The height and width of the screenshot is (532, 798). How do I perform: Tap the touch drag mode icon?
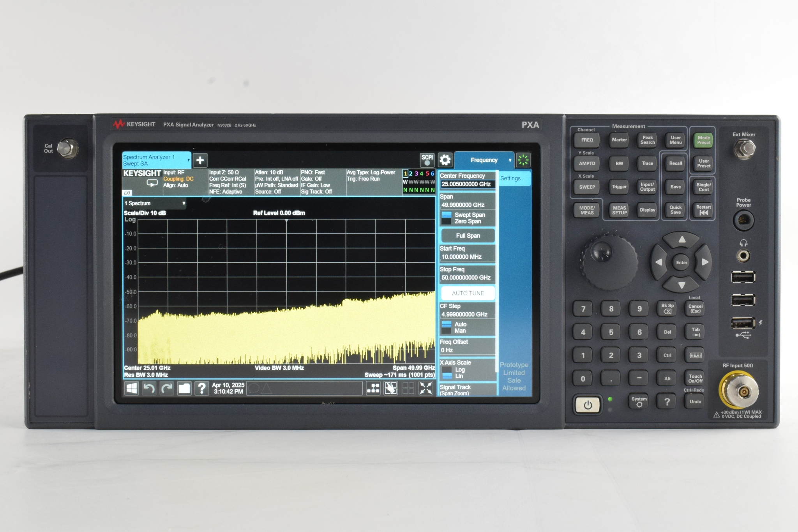click(x=391, y=388)
